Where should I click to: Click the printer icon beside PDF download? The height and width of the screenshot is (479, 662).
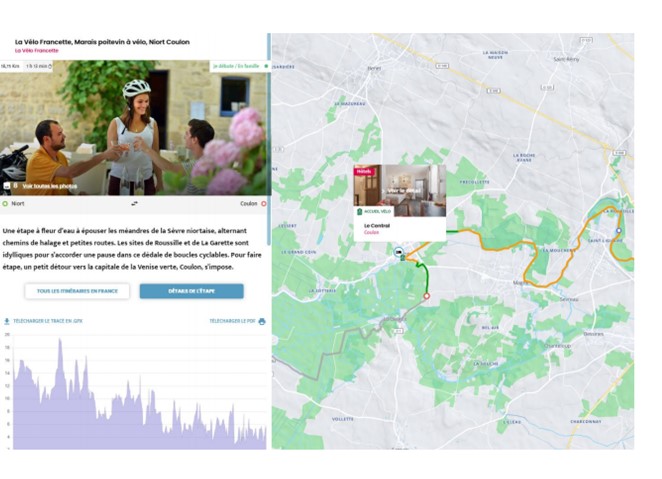tap(262, 321)
